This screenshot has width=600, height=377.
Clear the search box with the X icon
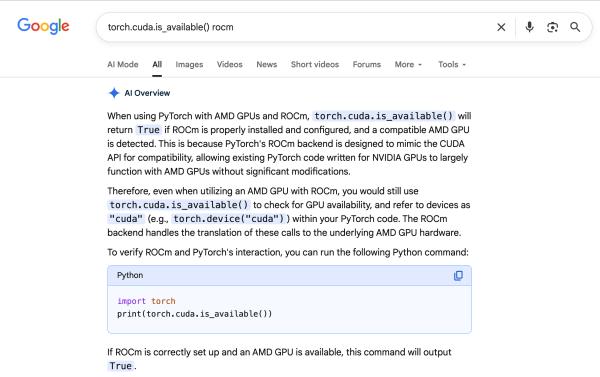[x=501, y=27]
